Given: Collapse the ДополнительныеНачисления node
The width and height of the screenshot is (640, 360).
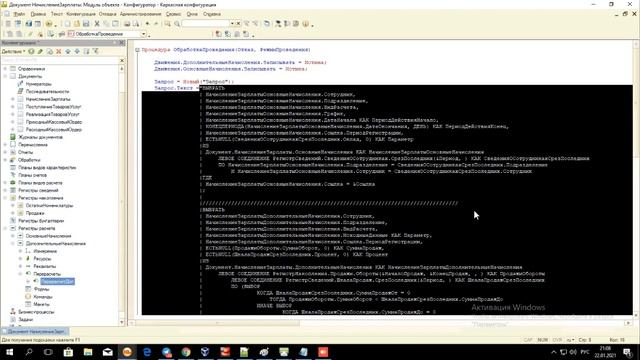Looking at the screenshot, I should [13, 244].
